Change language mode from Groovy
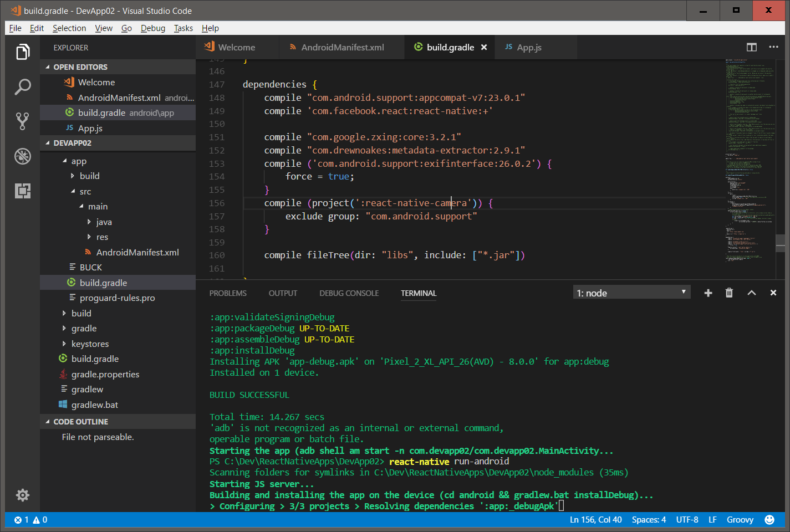 [x=740, y=520]
